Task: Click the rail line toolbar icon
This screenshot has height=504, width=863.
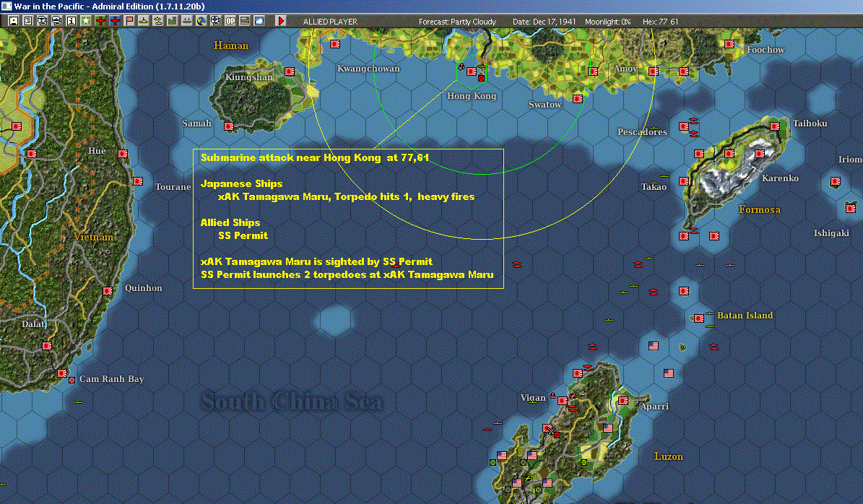Action: click(245, 21)
